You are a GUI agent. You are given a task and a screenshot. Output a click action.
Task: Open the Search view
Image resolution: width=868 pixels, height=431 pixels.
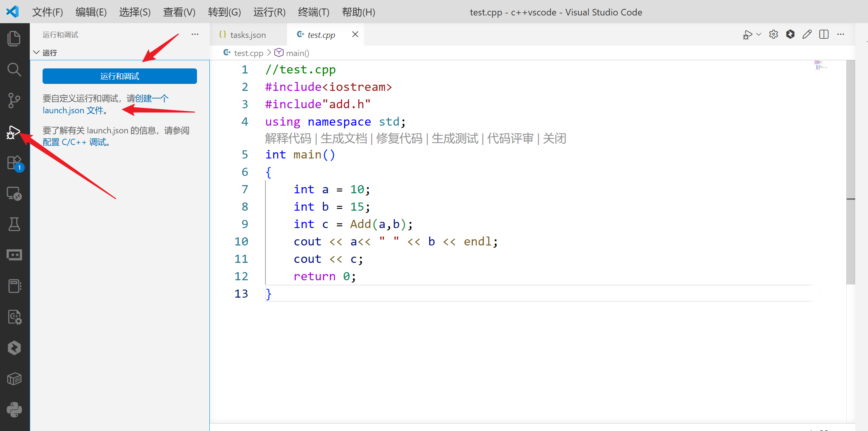(x=14, y=70)
